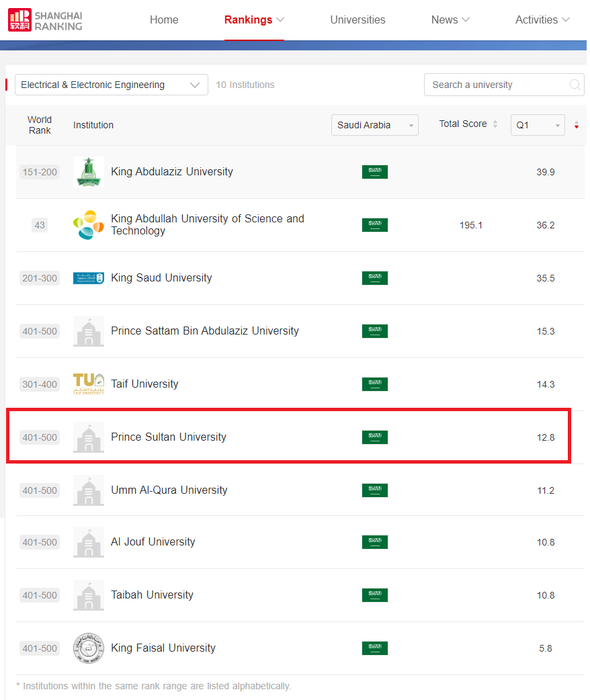The image size is (590, 700).
Task: Open Taibah University link
Action: (x=152, y=595)
